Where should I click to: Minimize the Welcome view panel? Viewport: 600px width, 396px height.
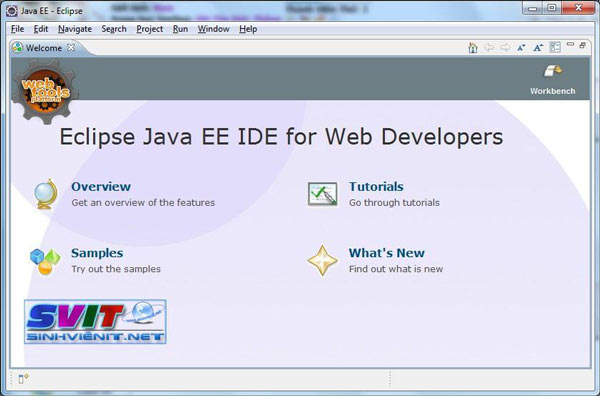[570, 44]
